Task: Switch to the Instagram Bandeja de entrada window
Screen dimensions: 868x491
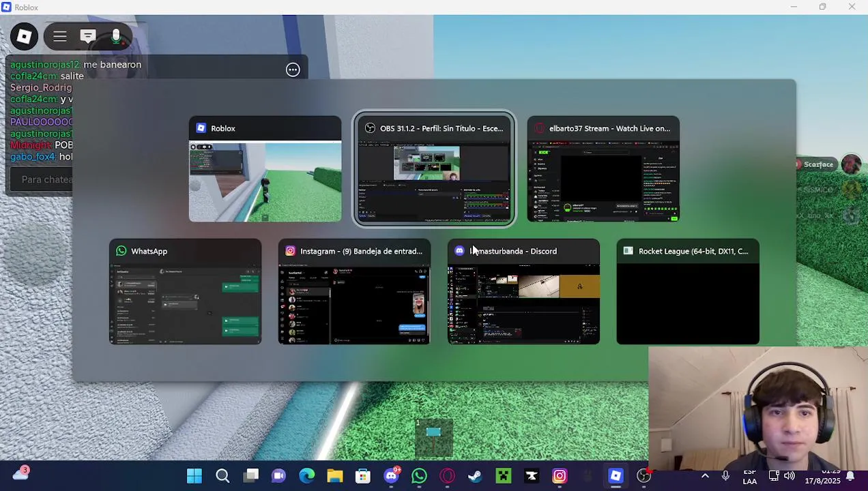Action: [354, 292]
